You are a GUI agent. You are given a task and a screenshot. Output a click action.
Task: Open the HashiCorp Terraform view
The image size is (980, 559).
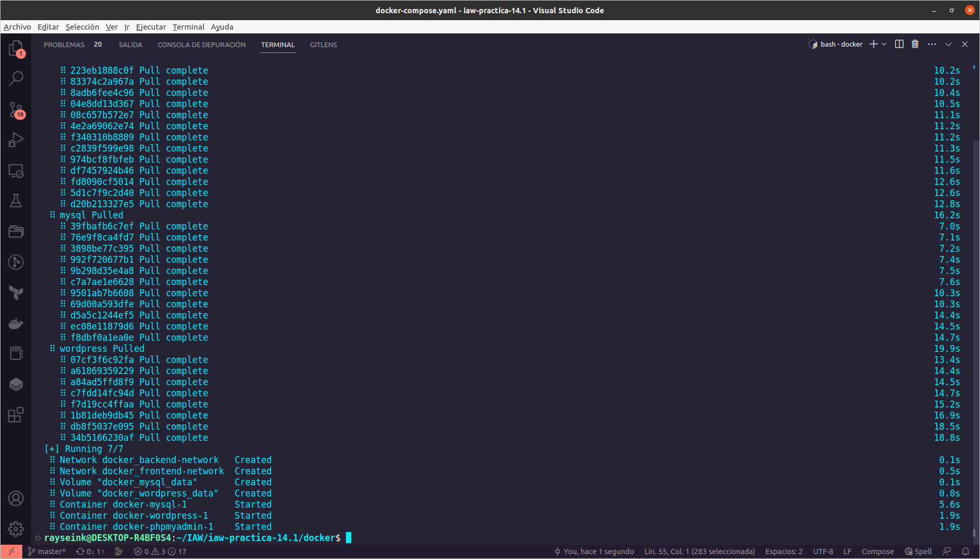point(16,292)
